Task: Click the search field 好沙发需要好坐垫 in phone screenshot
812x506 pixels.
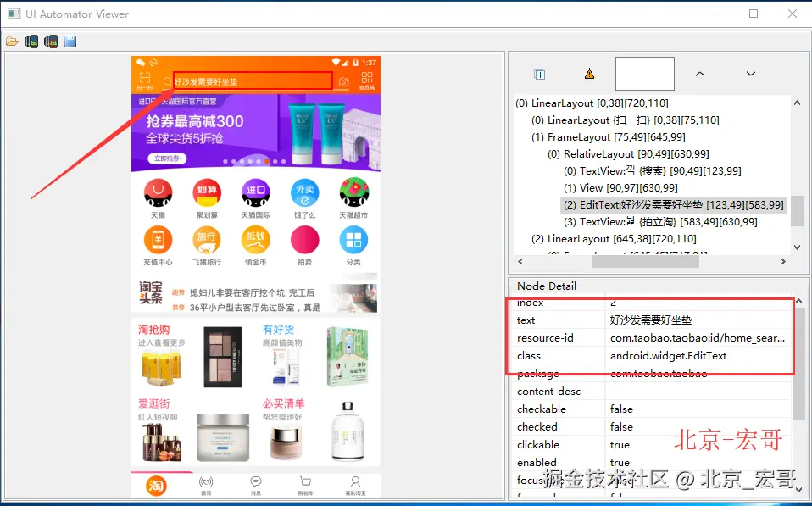Action: (253, 81)
